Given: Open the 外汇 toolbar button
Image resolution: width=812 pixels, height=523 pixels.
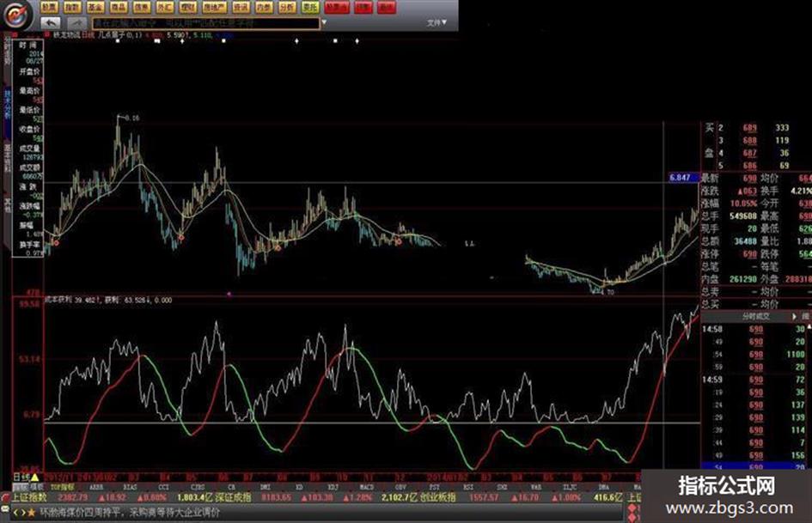Looking at the screenshot, I should click(x=165, y=7).
